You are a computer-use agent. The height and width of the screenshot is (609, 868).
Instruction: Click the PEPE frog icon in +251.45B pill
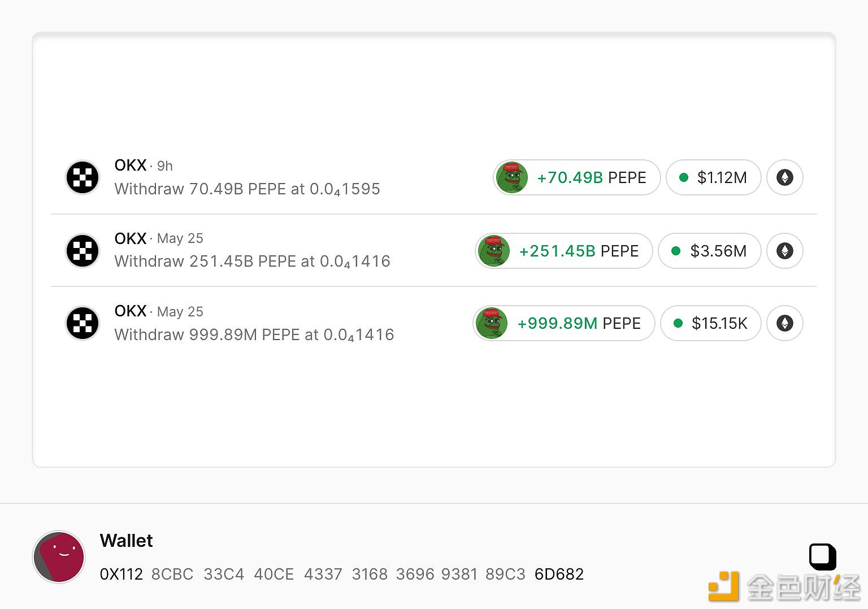pyautogui.click(x=494, y=251)
